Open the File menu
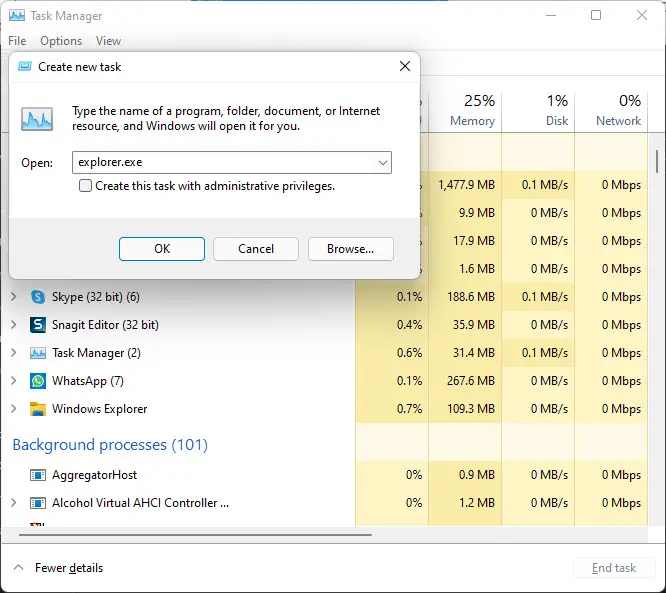666x593 pixels. point(17,41)
